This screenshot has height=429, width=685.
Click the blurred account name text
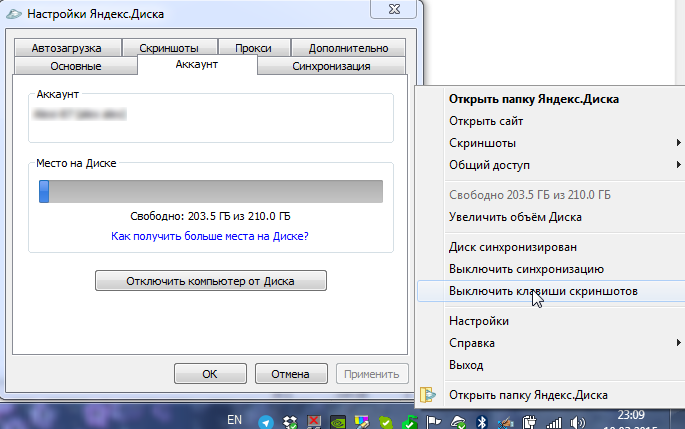(x=80, y=114)
